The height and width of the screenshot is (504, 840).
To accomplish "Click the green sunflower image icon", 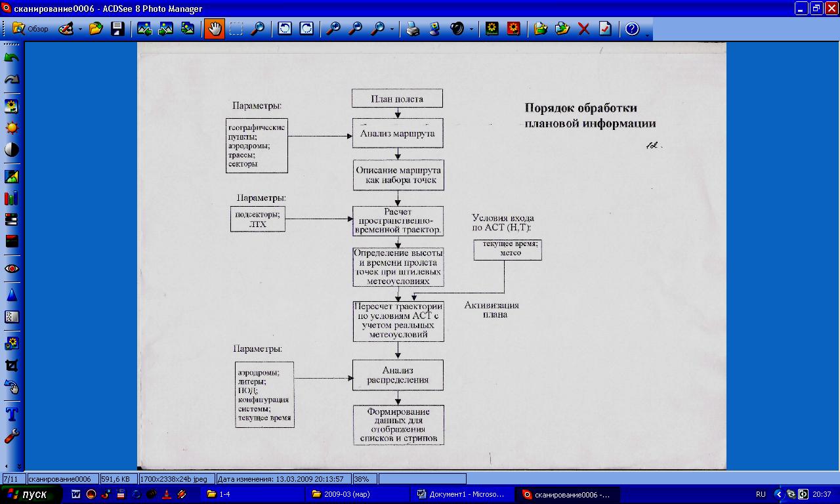I will click(492, 29).
